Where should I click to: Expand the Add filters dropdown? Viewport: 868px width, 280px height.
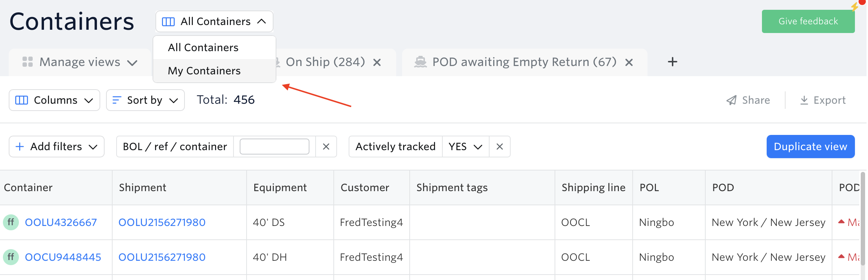pyautogui.click(x=57, y=147)
